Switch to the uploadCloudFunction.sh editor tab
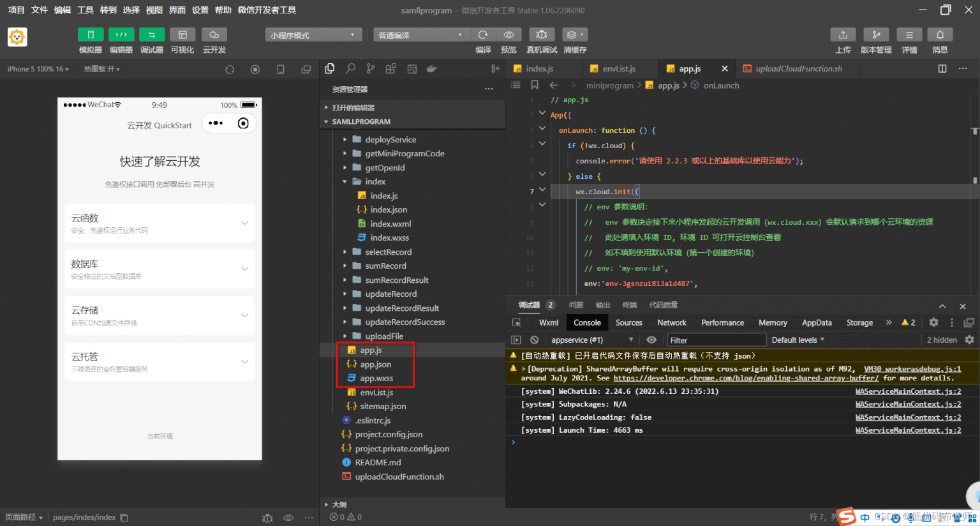 pyautogui.click(x=798, y=68)
